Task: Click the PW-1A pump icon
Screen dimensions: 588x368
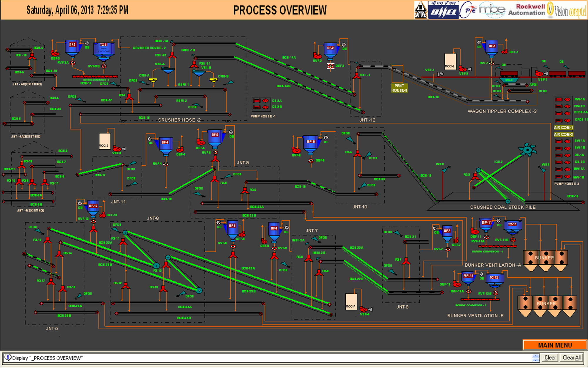Action: click(567, 99)
